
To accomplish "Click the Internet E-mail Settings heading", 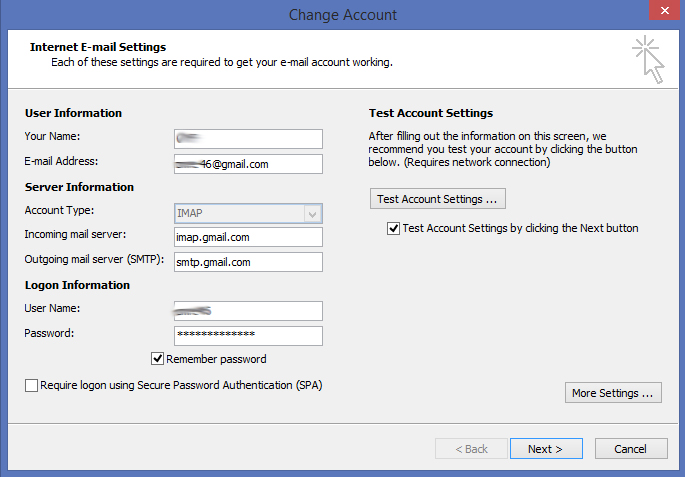I will pyautogui.click(x=98, y=47).
